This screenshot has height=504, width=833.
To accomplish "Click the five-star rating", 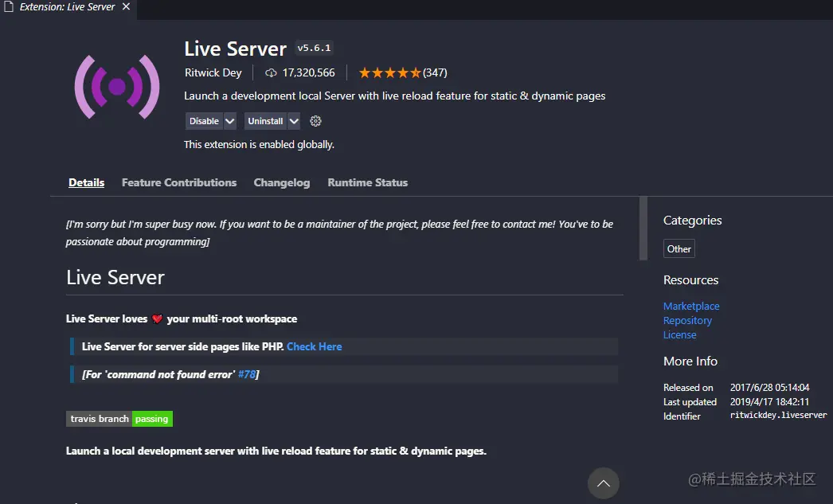I will 390,72.
